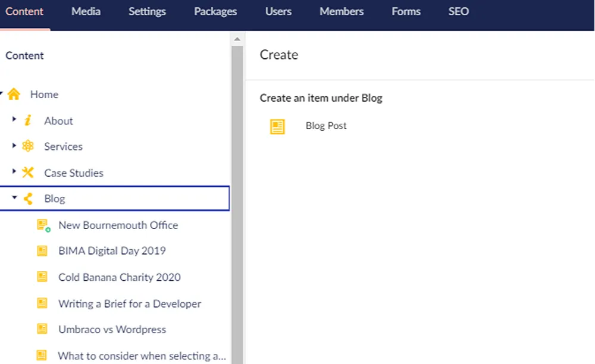The height and width of the screenshot is (364, 595).
Task: Open Cold Banana Charity 2020 post
Action: coord(120,277)
